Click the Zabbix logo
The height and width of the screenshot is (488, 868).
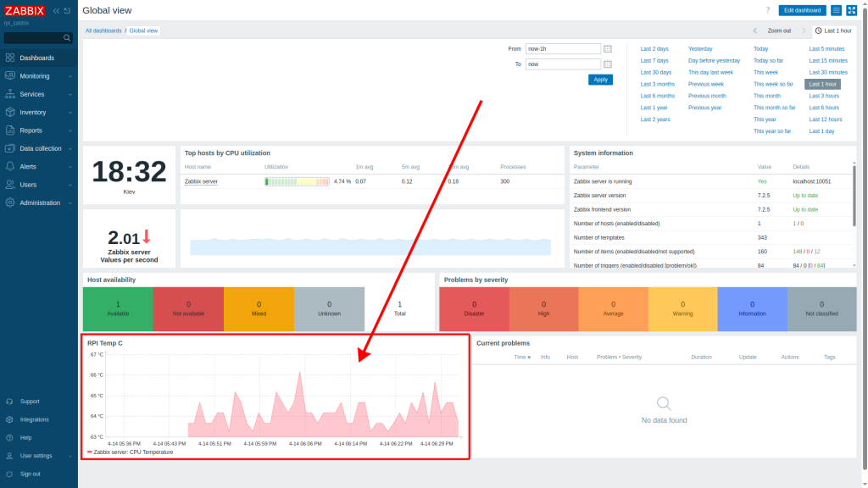[x=25, y=10]
